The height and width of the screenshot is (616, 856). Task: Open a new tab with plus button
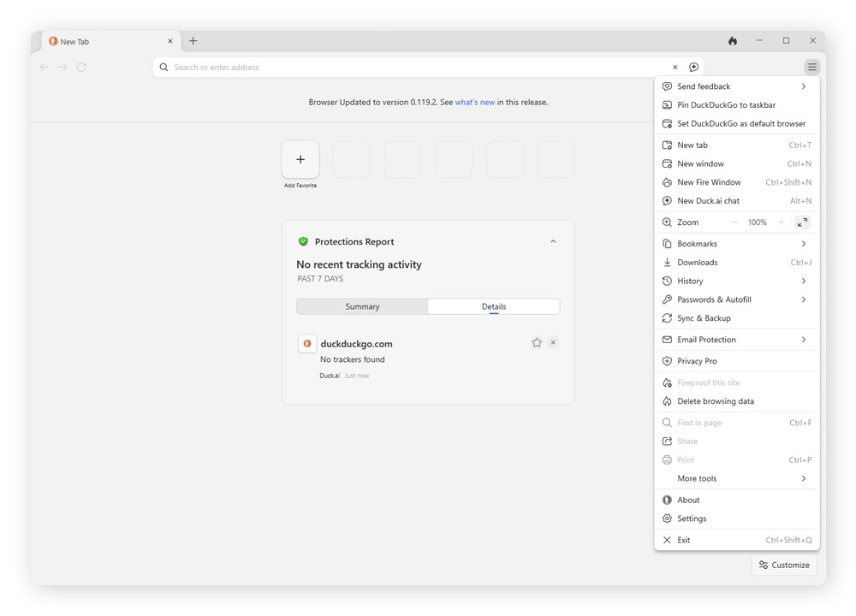tap(193, 41)
